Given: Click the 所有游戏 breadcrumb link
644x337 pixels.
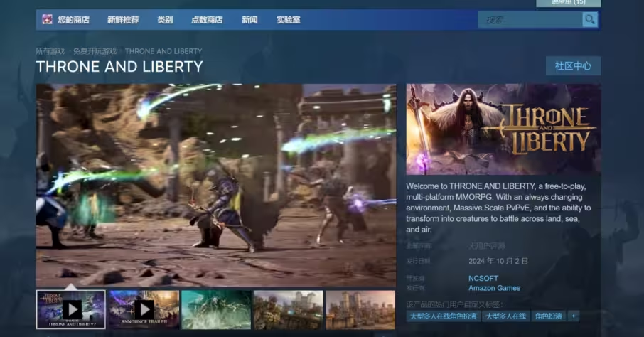Looking at the screenshot, I should 50,51.
